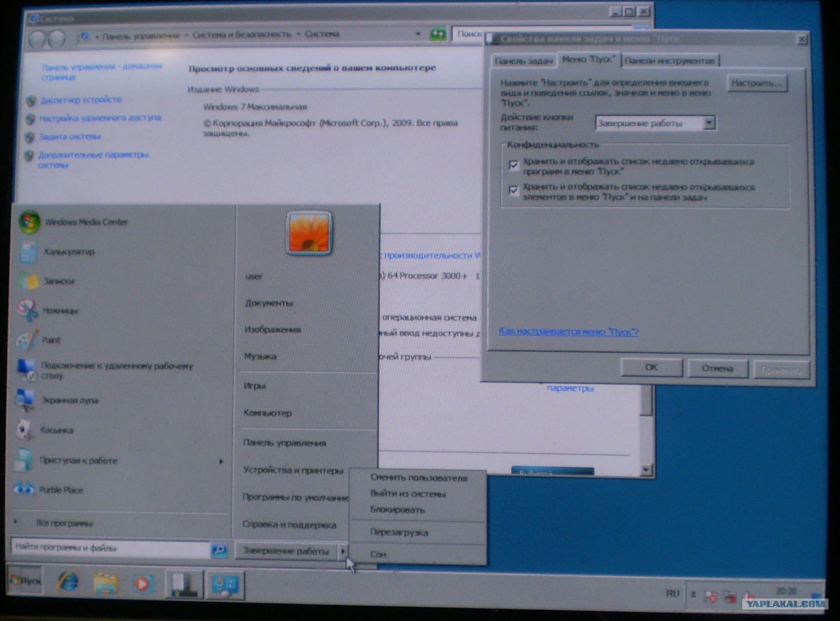
Task: Confirm the dialog with OK
Action: coord(651,367)
